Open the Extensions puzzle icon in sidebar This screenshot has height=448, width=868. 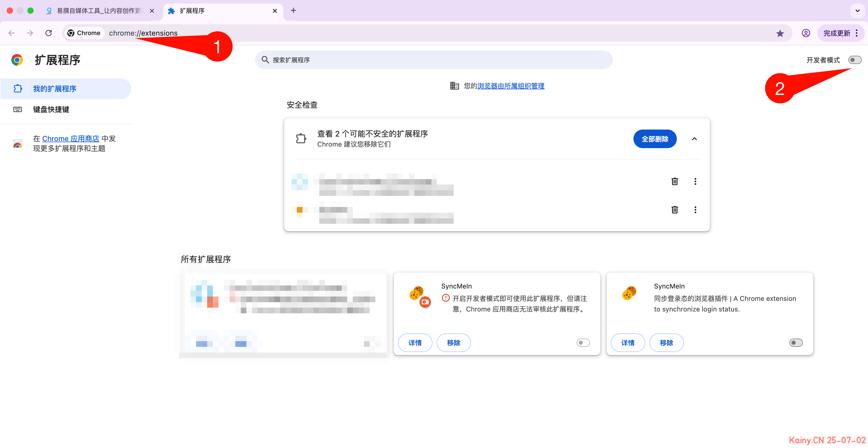[x=18, y=89]
